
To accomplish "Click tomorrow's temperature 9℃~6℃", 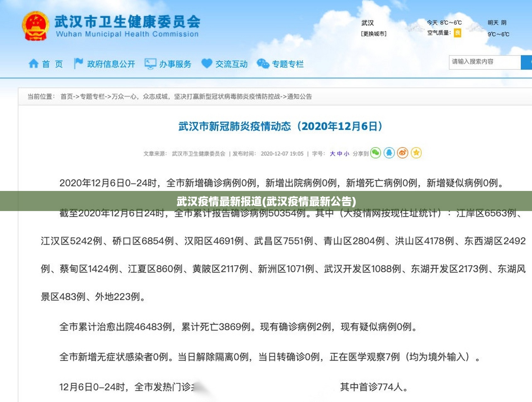I will (x=498, y=34).
